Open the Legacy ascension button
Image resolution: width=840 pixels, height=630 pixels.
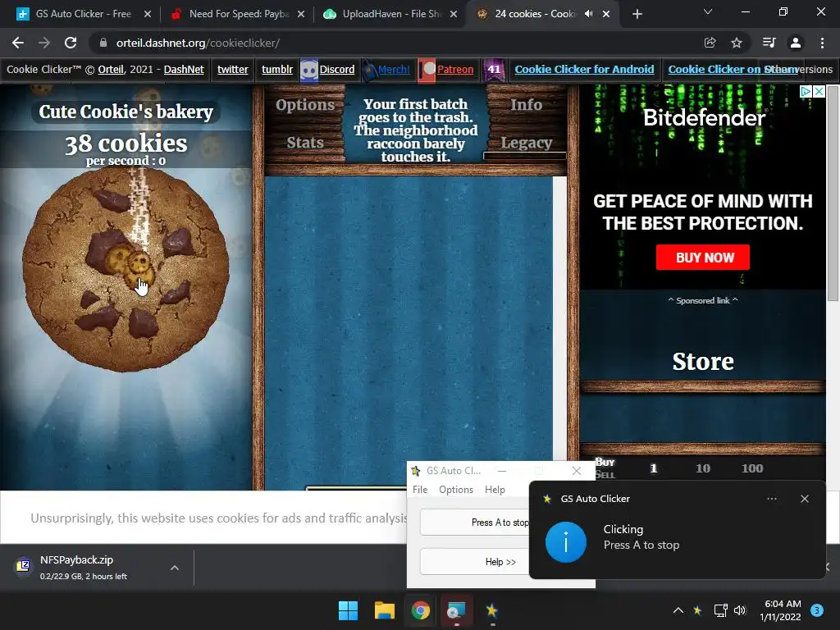(x=526, y=143)
